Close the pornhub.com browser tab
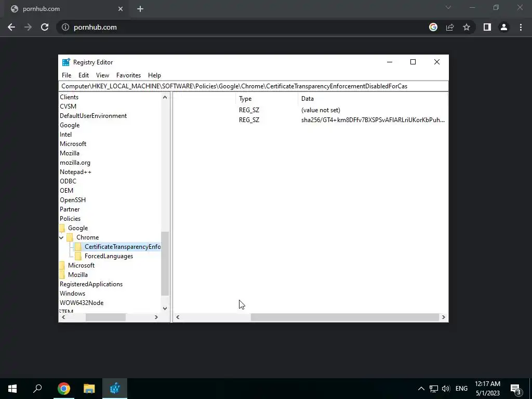532x399 pixels. [x=121, y=9]
